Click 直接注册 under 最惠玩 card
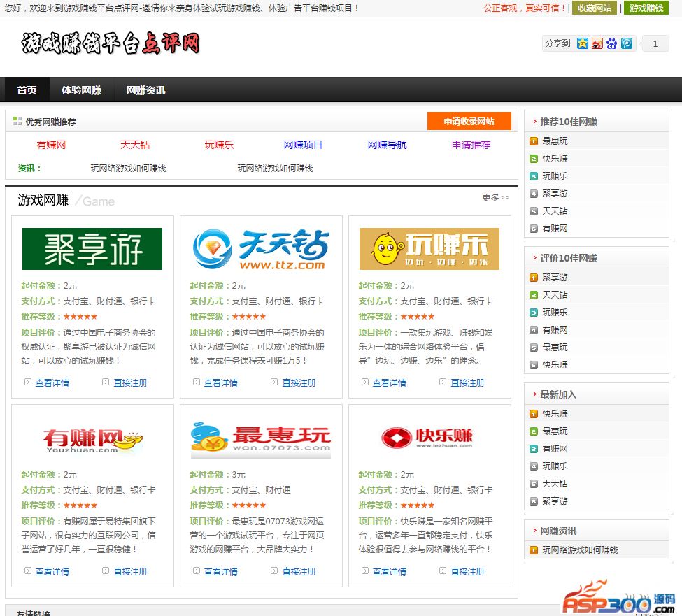 coord(299,571)
